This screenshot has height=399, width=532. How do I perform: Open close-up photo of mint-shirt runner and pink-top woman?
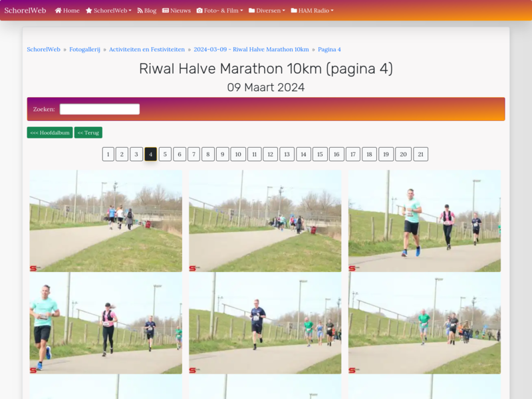(106, 323)
